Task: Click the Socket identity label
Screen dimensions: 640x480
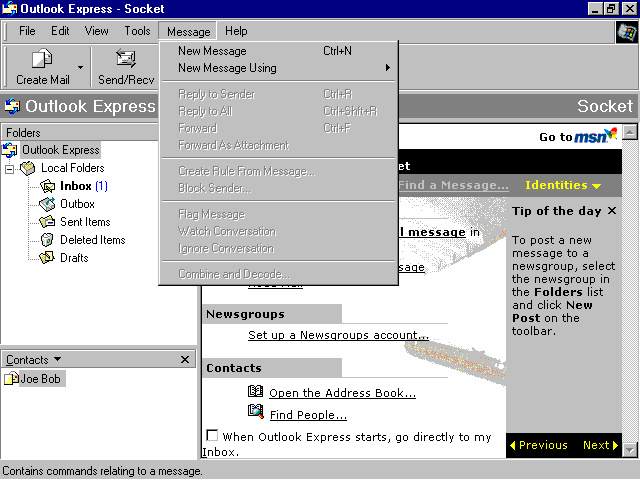Action: [x=604, y=106]
